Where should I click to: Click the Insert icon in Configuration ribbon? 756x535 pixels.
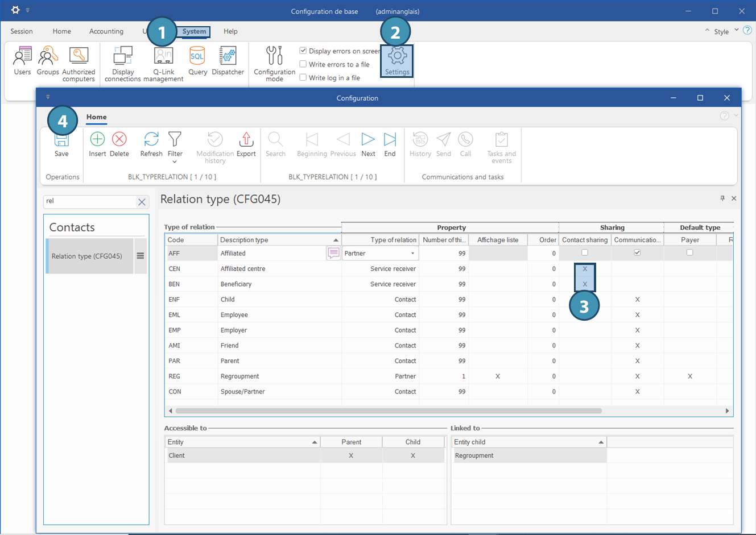[97, 139]
